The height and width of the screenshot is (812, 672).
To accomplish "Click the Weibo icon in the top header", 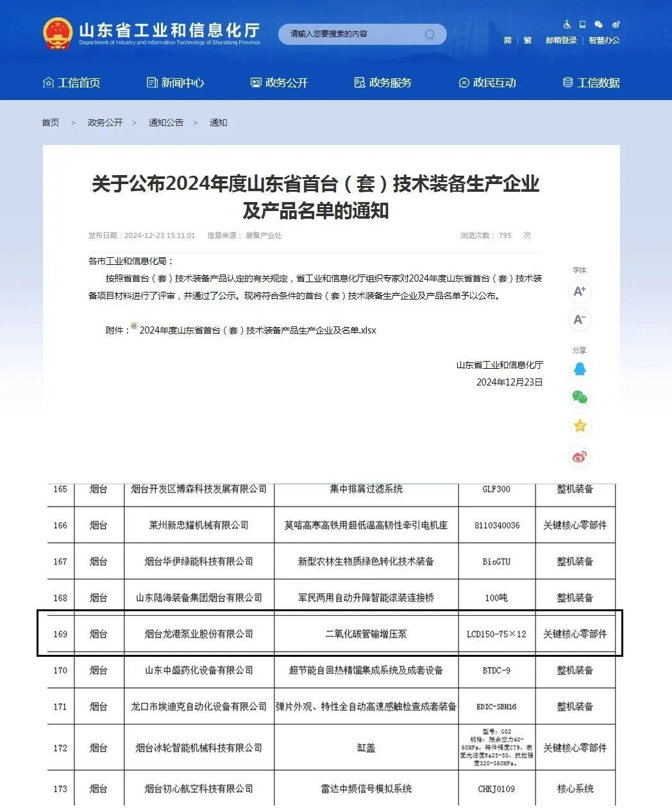I will point(616,23).
